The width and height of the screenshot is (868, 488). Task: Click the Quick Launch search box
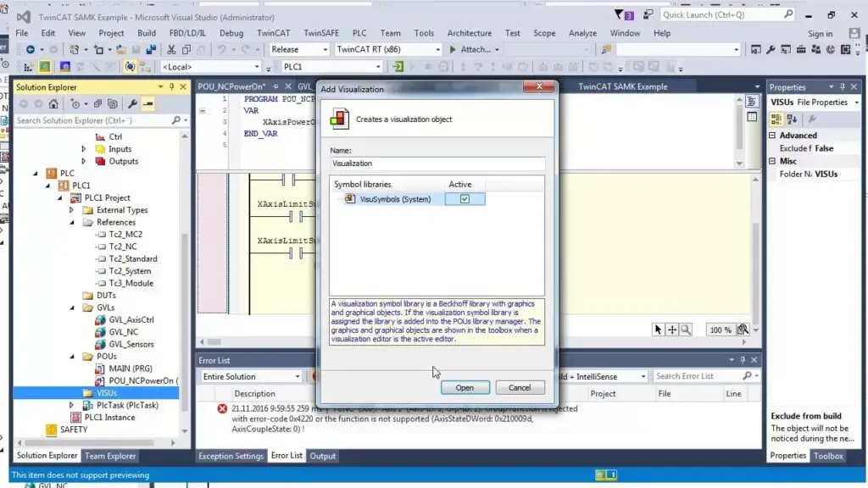point(727,15)
